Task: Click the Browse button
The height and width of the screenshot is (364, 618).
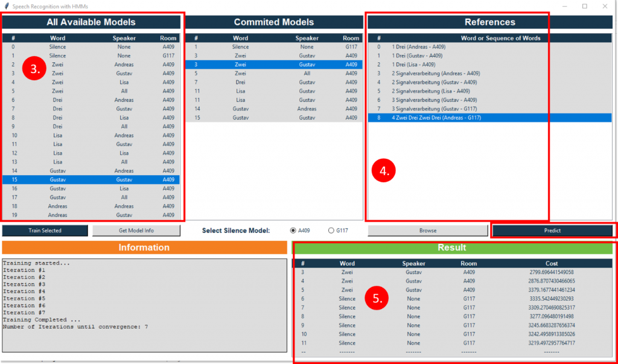Action: click(x=428, y=231)
